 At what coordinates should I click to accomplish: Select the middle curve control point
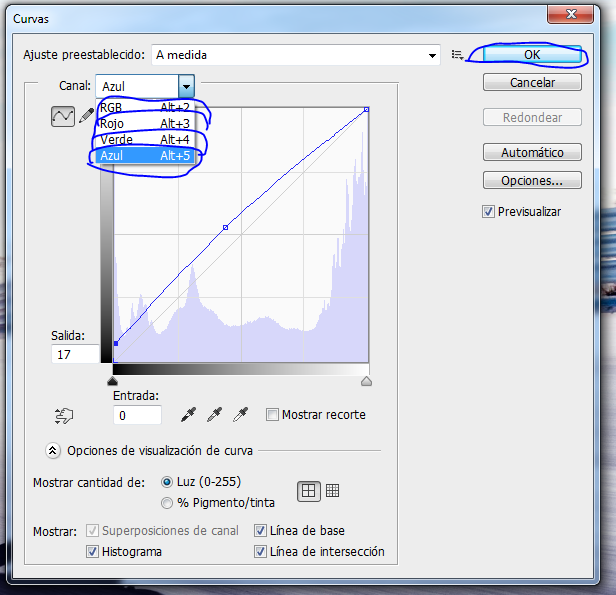tap(226, 227)
